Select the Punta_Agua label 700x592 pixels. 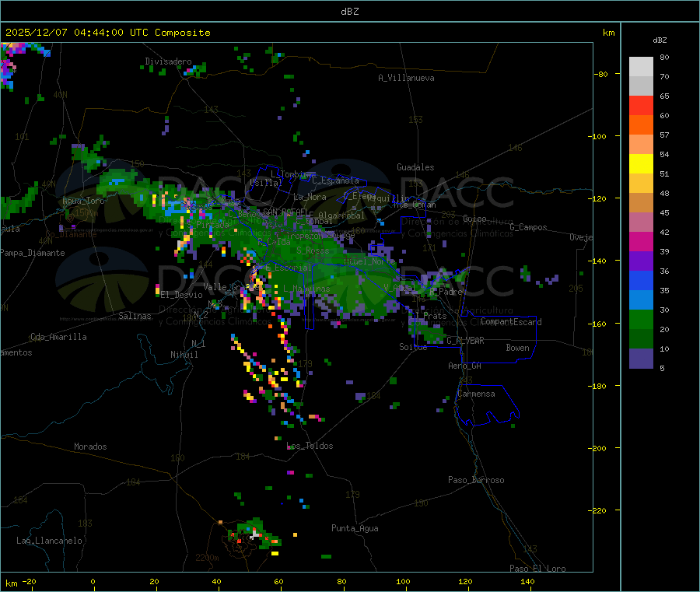click(355, 528)
